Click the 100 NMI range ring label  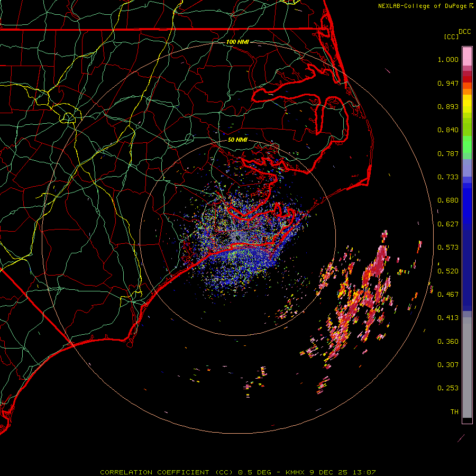click(237, 42)
